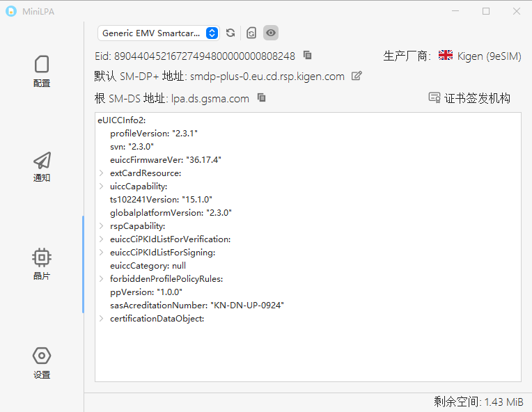Select the eUICCInfo2 root row
The image size is (532, 412).
121,120
